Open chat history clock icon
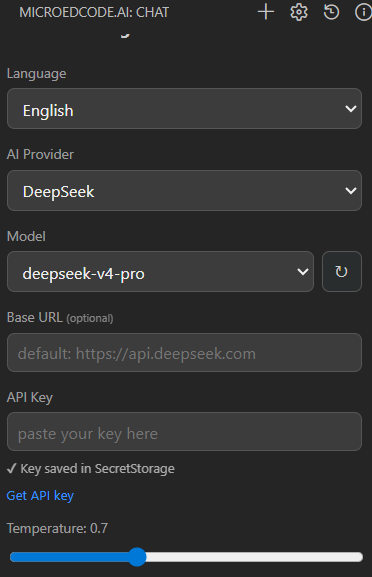 [331, 12]
